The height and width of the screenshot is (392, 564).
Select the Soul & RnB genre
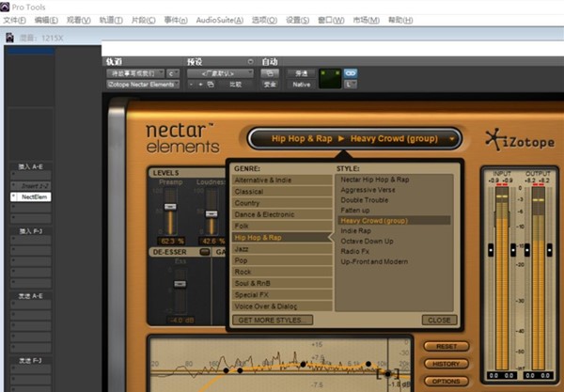[282, 283]
